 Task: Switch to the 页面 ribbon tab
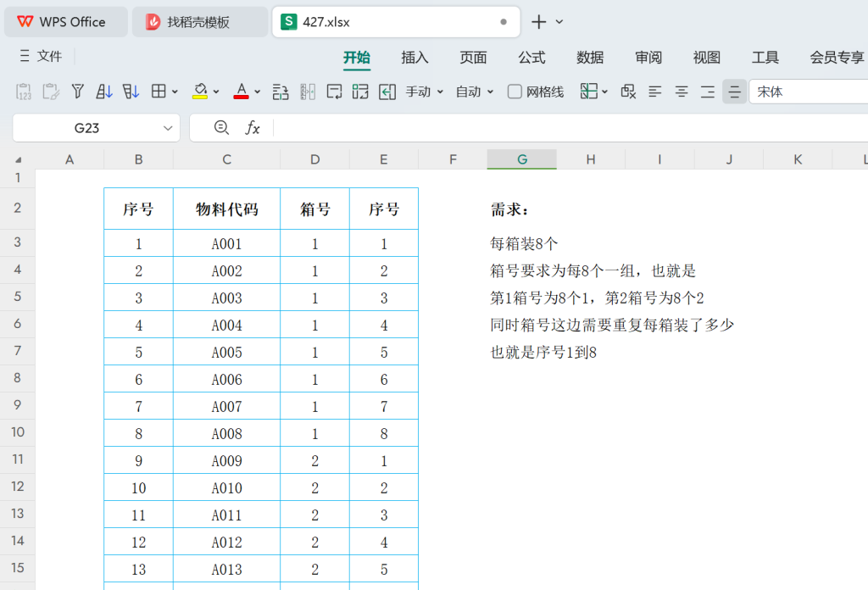point(473,58)
